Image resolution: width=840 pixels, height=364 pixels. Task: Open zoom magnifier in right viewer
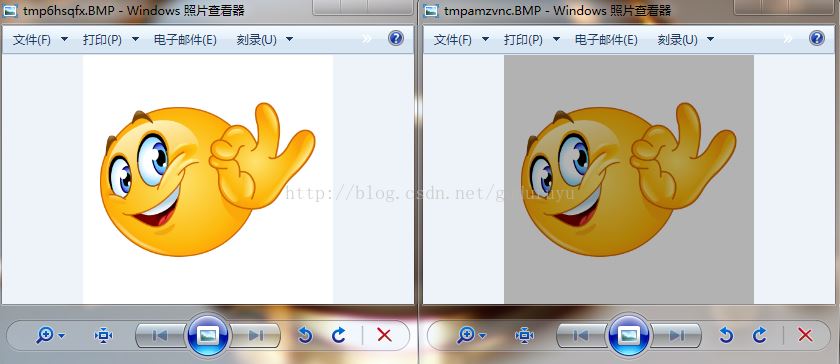(x=471, y=336)
